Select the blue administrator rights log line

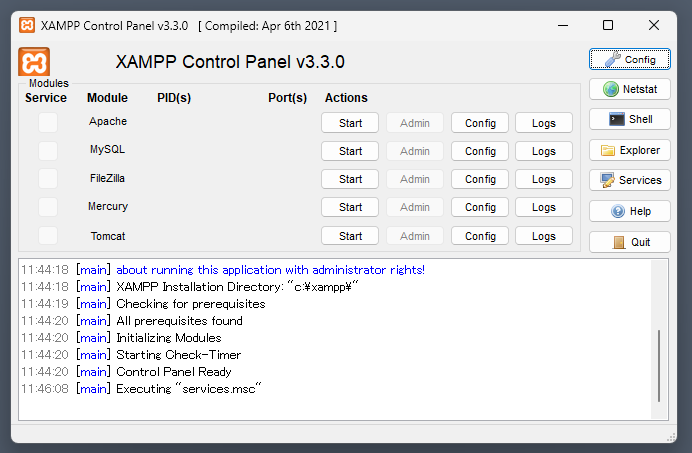tap(223, 270)
